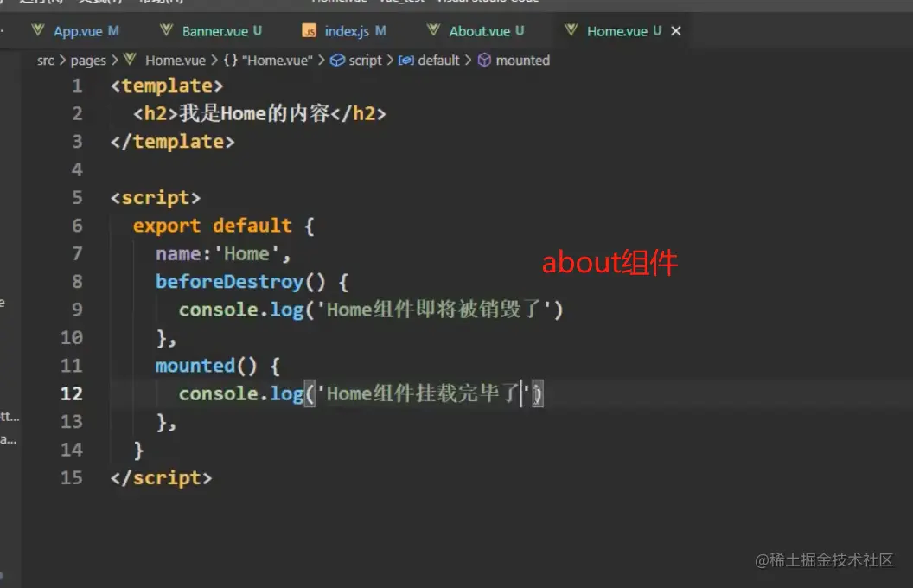Click the closing brace on line 14

click(138, 450)
